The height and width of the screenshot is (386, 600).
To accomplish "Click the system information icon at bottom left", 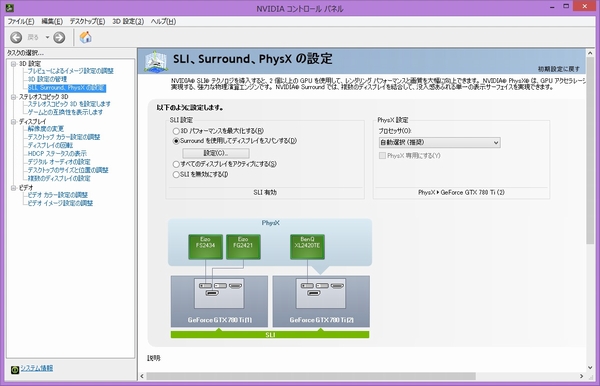I will coord(15,370).
